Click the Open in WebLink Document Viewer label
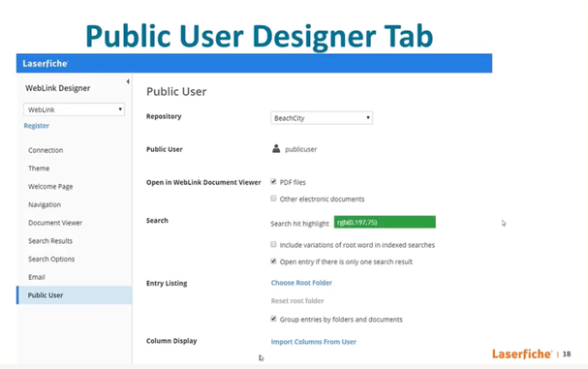Image resolution: width=588 pixels, height=369 pixels. click(203, 182)
